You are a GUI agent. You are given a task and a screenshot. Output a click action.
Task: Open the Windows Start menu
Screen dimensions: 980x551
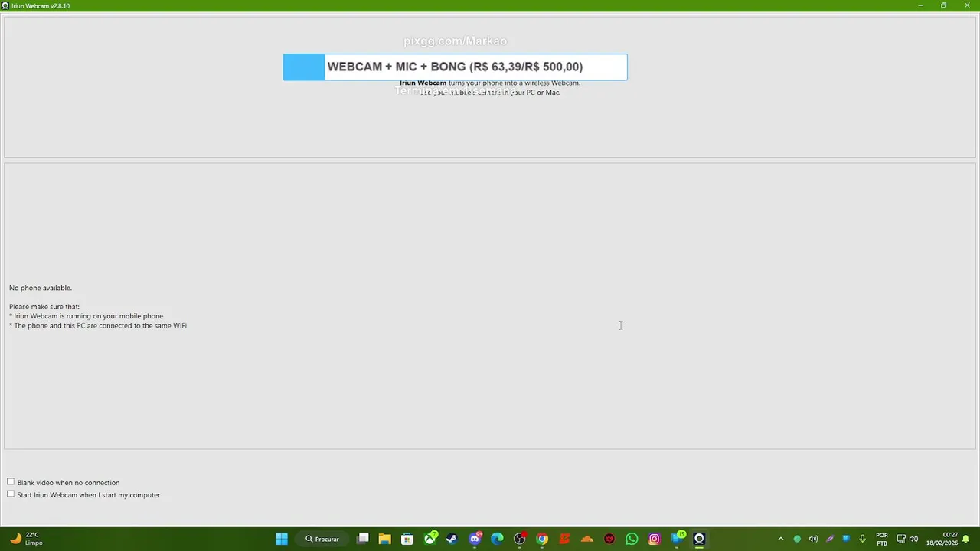click(x=281, y=539)
